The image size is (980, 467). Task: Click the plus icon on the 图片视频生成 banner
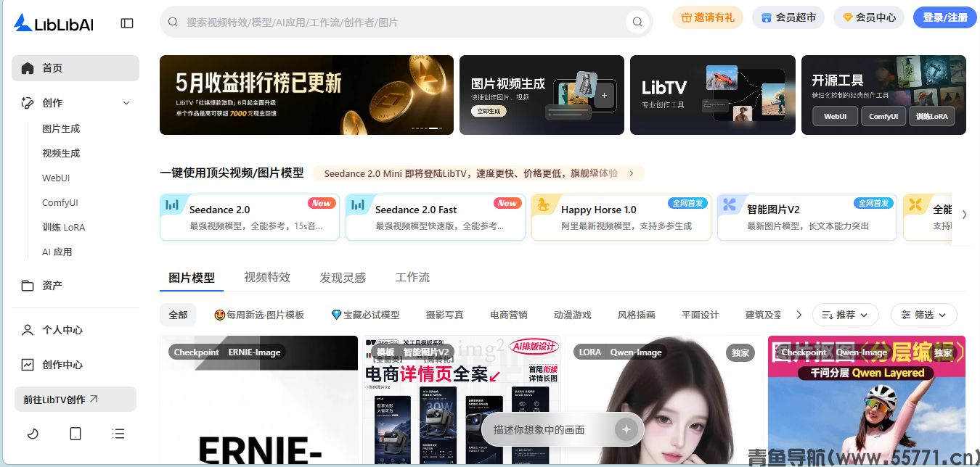(x=604, y=95)
